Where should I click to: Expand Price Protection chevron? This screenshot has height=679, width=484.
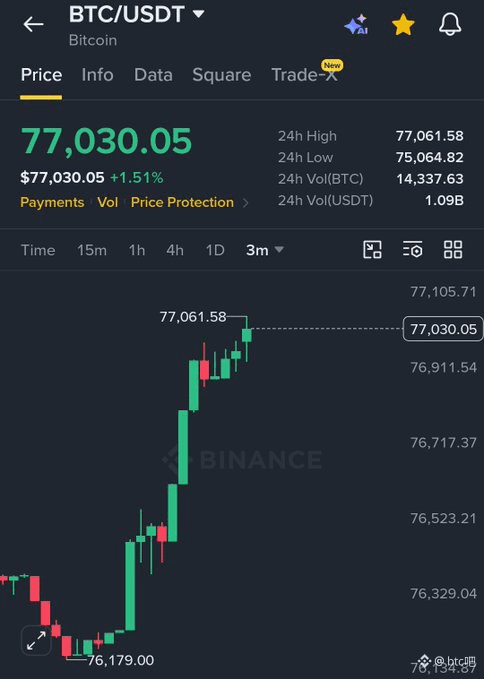coord(245,203)
